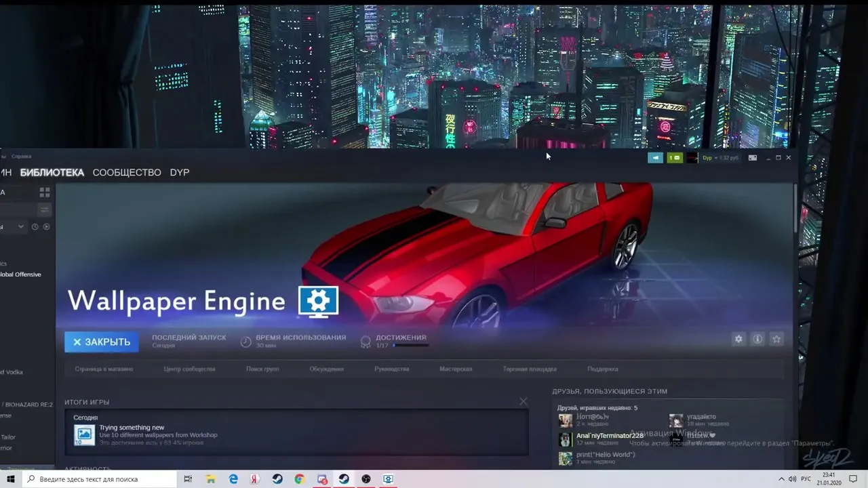Click the Достижения progress bar
Screen dimensions: 868x488
point(410,346)
